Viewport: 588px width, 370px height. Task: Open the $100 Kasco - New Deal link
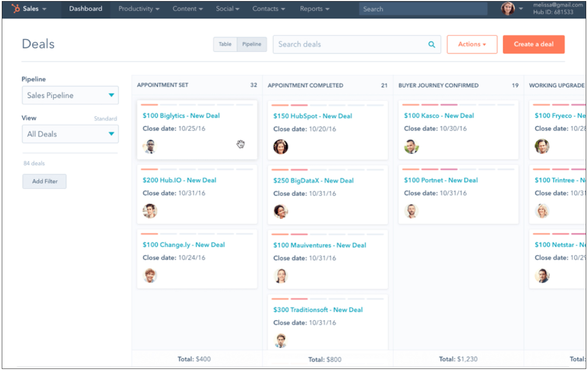pos(439,116)
